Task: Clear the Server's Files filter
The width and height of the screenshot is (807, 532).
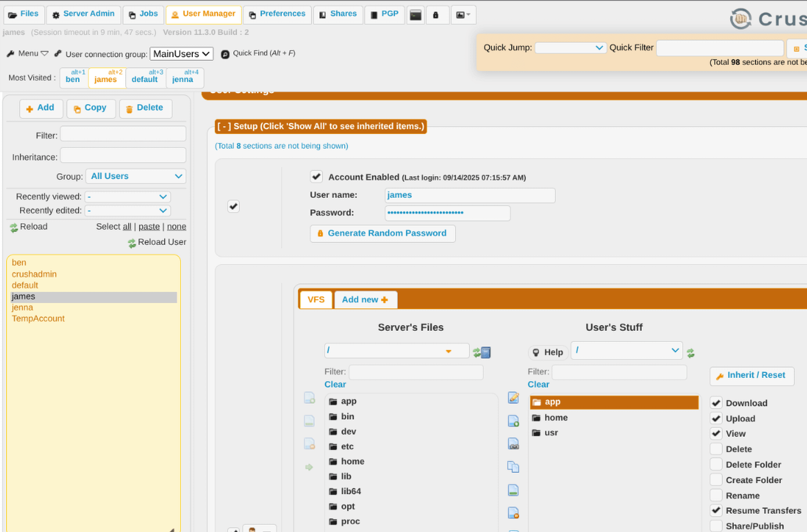Action: (x=335, y=385)
